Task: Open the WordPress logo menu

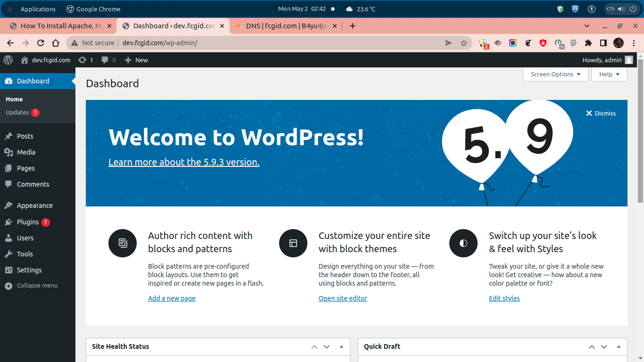Action: [x=8, y=60]
